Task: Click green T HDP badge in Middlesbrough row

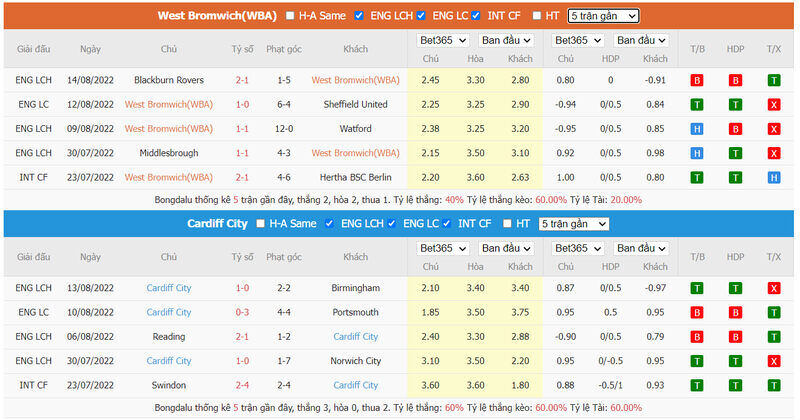Action: [x=735, y=153]
